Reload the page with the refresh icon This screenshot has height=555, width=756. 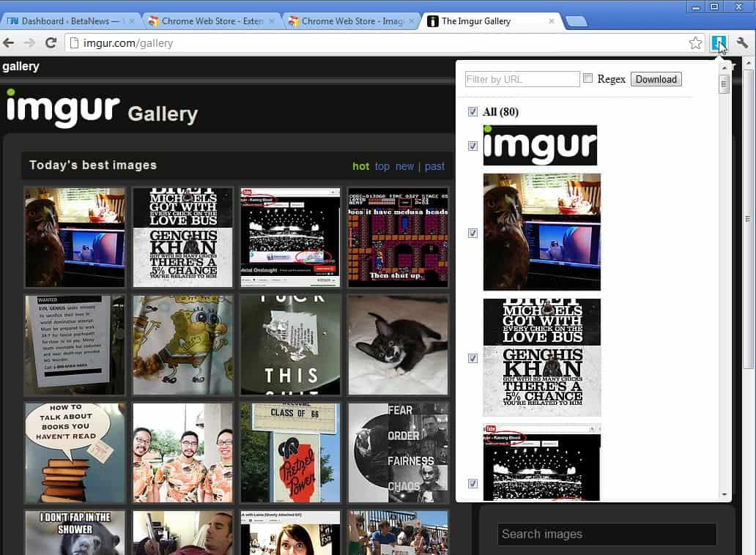pyautogui.click(x=51, y=43)
